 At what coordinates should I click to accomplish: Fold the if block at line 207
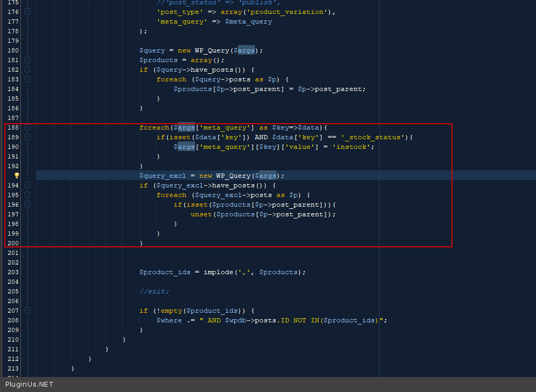pos(28,311)
